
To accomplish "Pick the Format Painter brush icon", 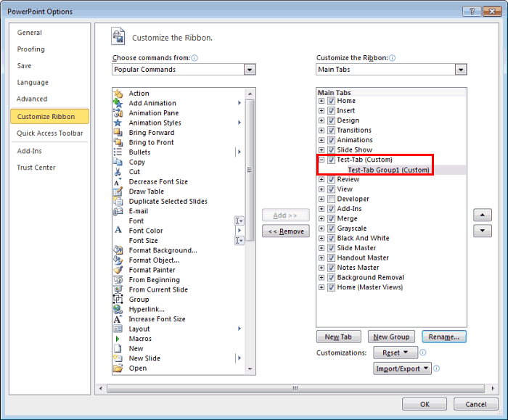I will click(118, 270).
